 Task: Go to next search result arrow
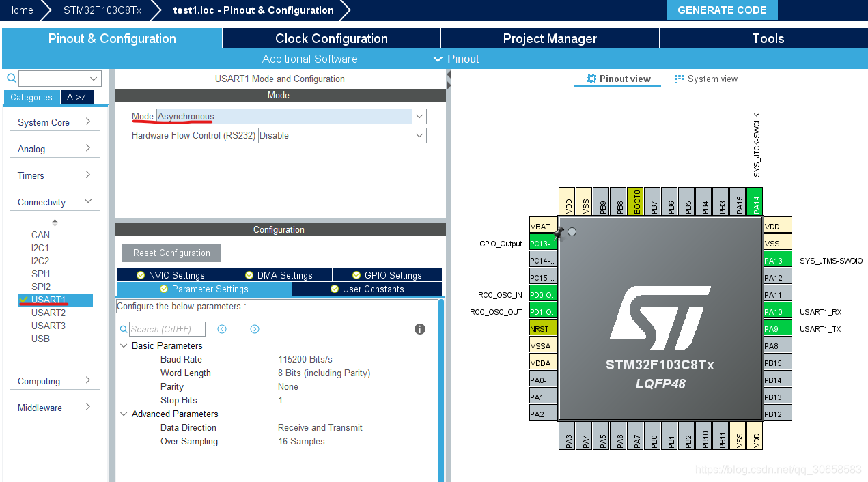pos(255,329)
